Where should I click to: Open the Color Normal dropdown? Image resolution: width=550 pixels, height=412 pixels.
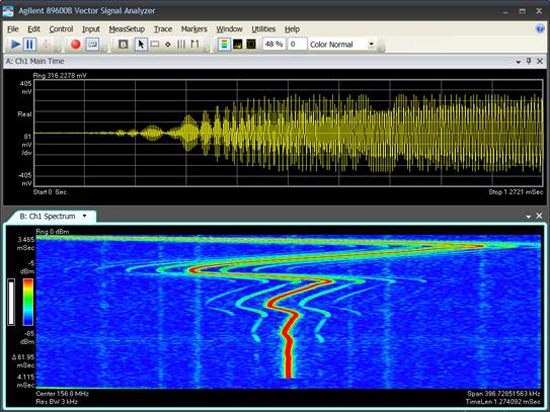click(x=371, y=44)
